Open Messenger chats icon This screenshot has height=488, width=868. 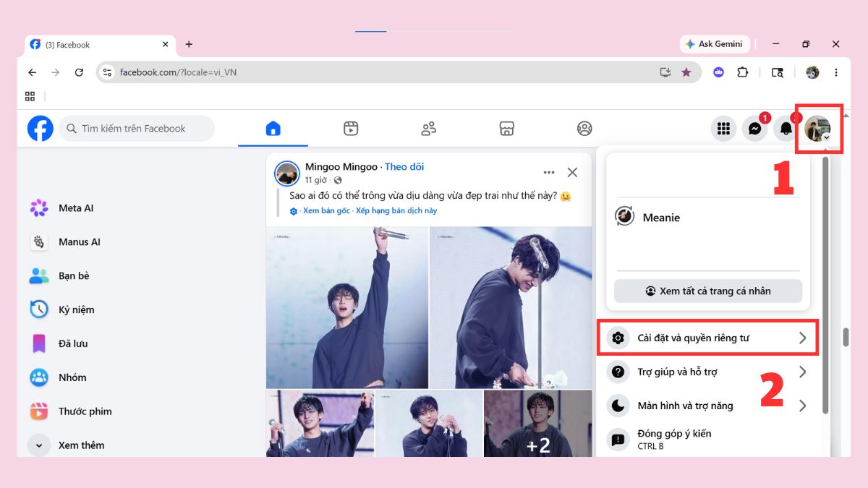tap(754, 129)
